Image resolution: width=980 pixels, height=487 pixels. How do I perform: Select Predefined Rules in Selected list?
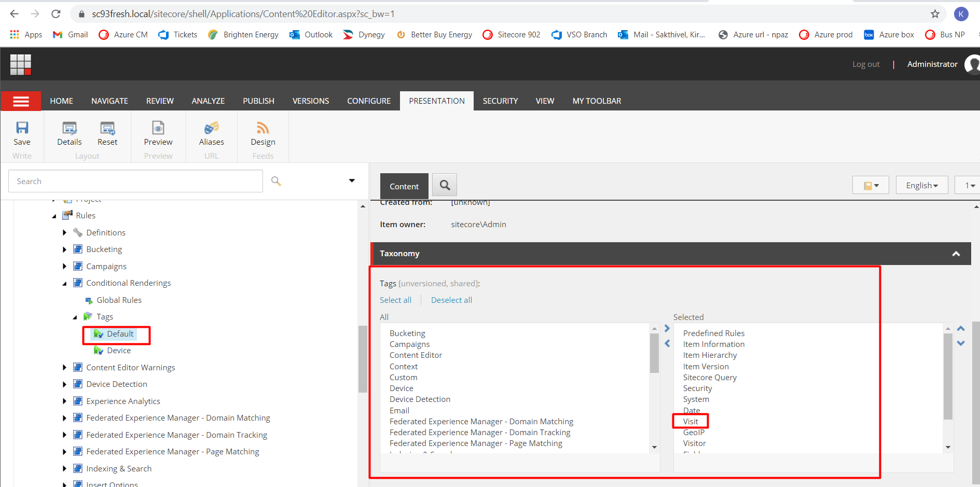click(x=713, y=333)
